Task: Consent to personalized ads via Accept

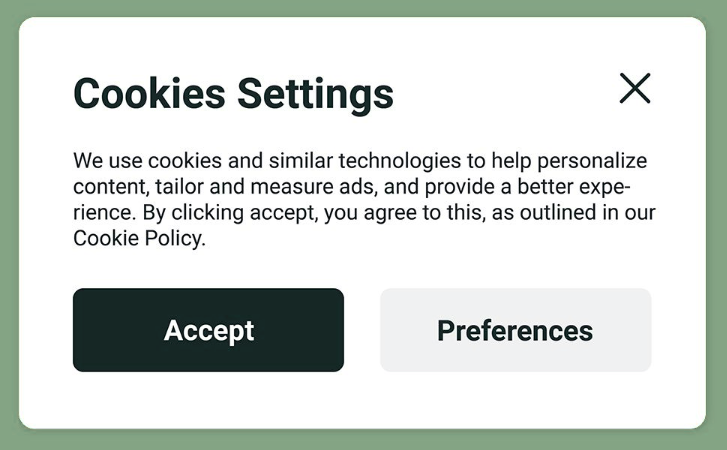Action: (208, 330)
